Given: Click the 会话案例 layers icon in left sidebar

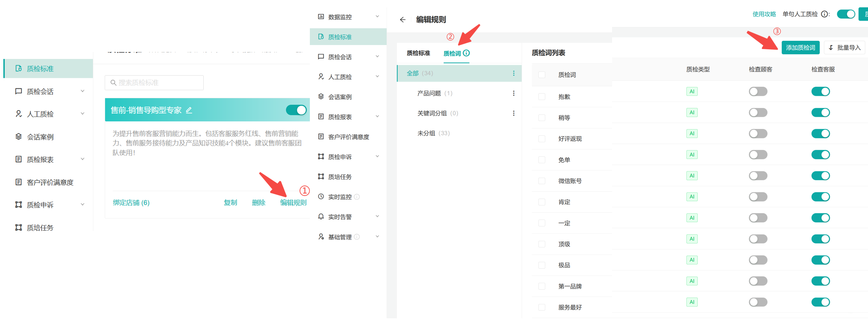Looking at the screenshot, I should tap(19, 137).
